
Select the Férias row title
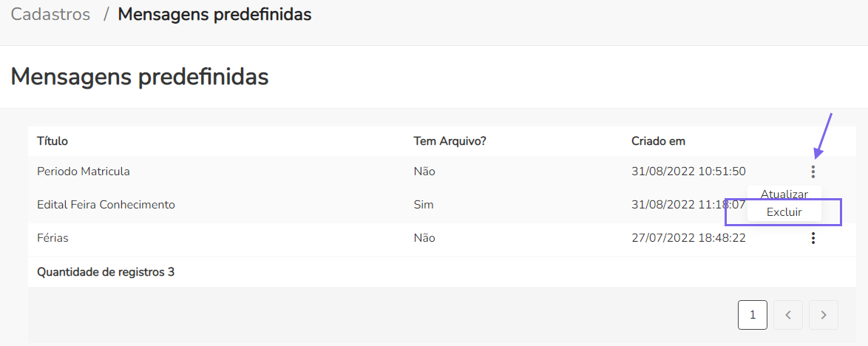52,238
